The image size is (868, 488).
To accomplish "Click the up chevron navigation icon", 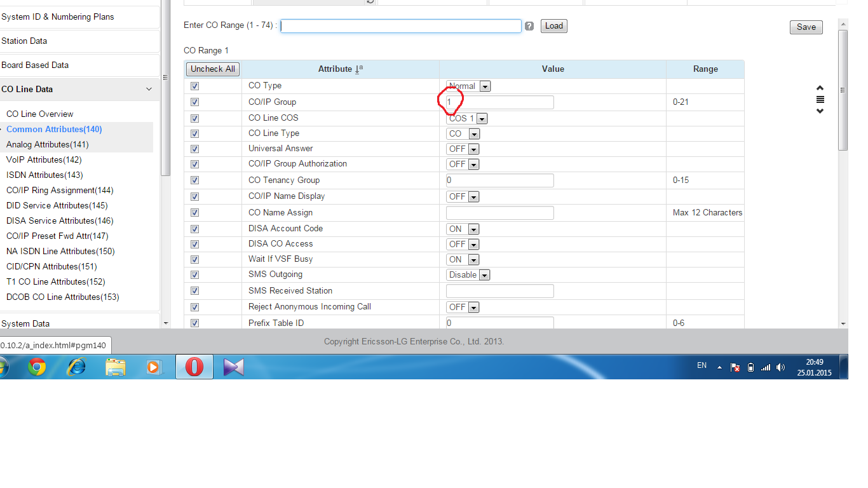I will 820,88.
